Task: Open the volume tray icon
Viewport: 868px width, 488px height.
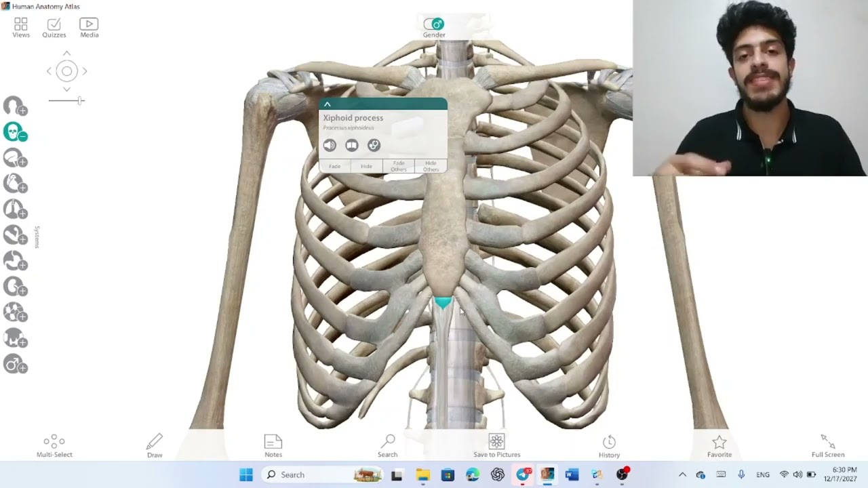Action: [x=797, y=474]
